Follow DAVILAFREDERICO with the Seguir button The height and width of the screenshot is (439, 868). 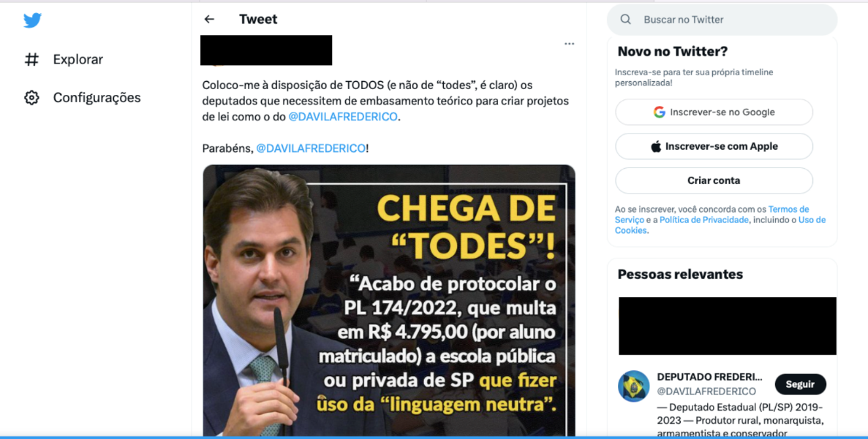tap(800, 384)
